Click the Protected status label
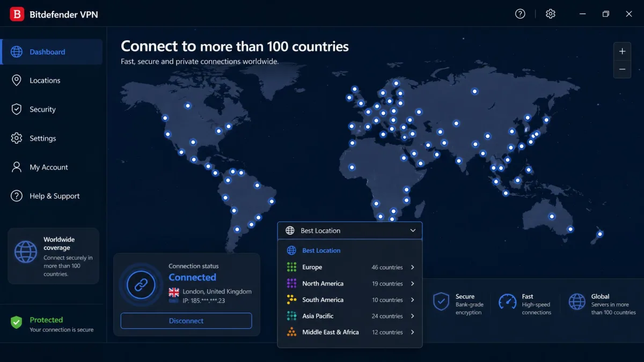 coord(46,320)
